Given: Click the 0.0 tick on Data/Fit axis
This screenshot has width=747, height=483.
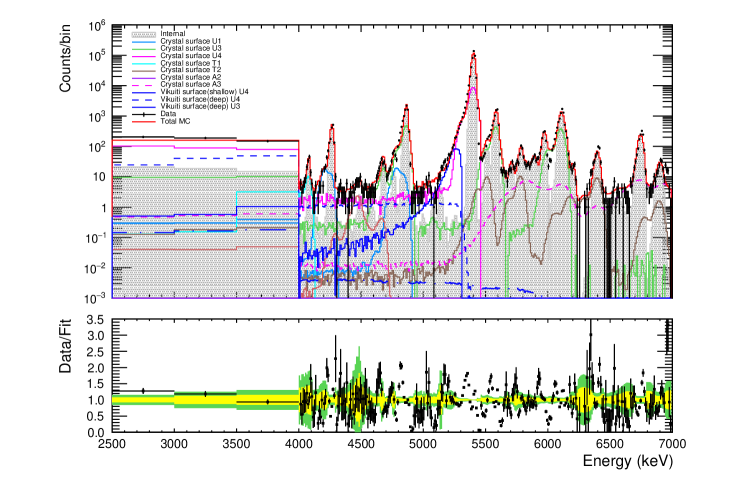Looking at the screenshot, I should point(97,433).
